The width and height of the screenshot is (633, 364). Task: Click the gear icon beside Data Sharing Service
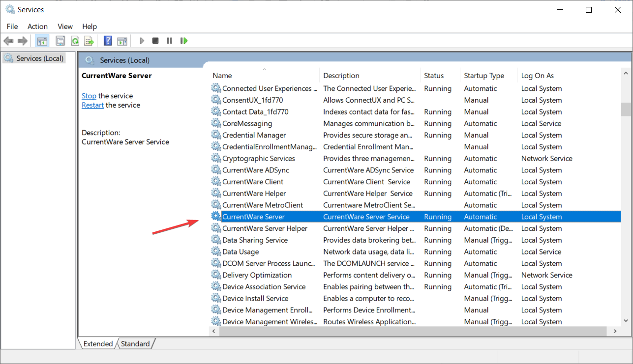pyautogui.click(x=216, y=240)
